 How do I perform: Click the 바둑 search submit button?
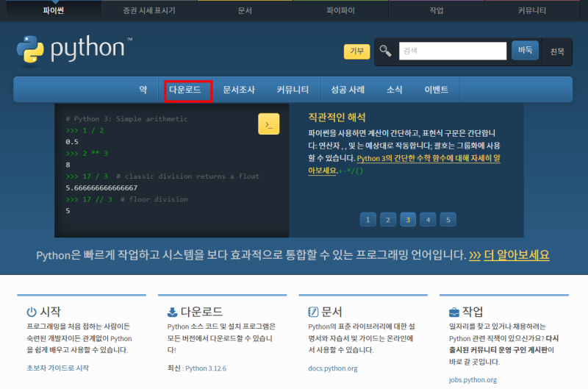point(525,50)
